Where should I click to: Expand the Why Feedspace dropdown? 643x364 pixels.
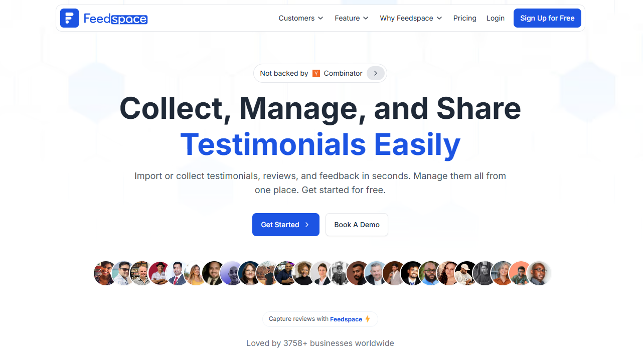tap(411, 18)
